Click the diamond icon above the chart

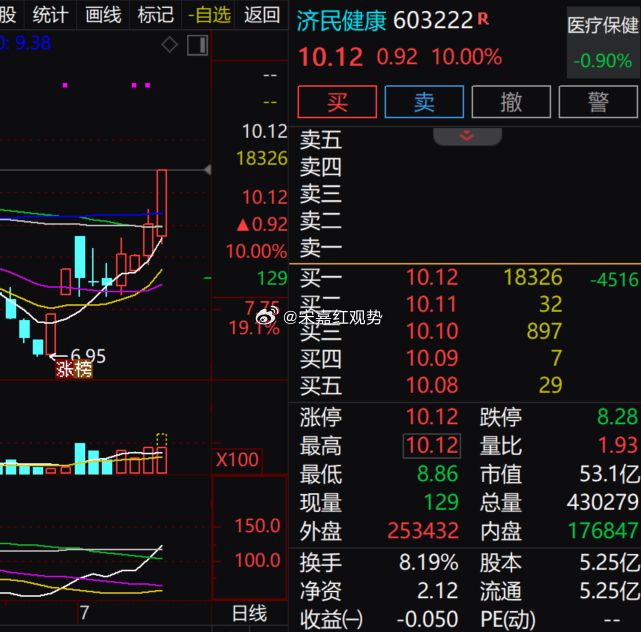[169, 45]
